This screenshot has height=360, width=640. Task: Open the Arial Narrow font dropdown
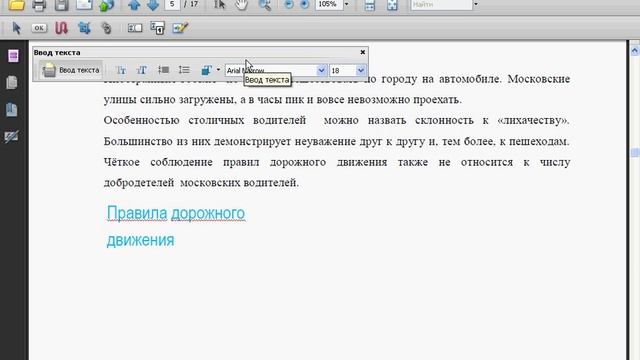pyautogui.click(x=321, y=70)
